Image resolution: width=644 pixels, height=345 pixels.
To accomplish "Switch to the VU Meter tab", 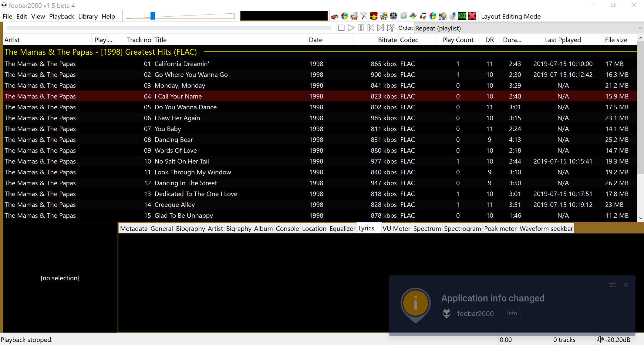I will pos(396,229).
